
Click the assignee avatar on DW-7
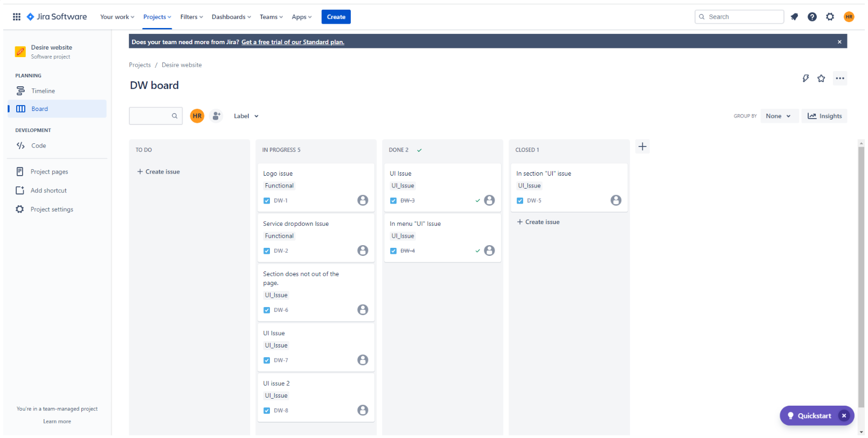coord(363,360)
